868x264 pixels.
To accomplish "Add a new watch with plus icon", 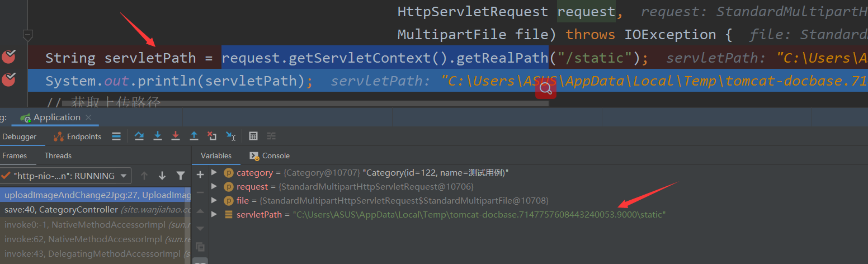I will (x=200, y=175).
